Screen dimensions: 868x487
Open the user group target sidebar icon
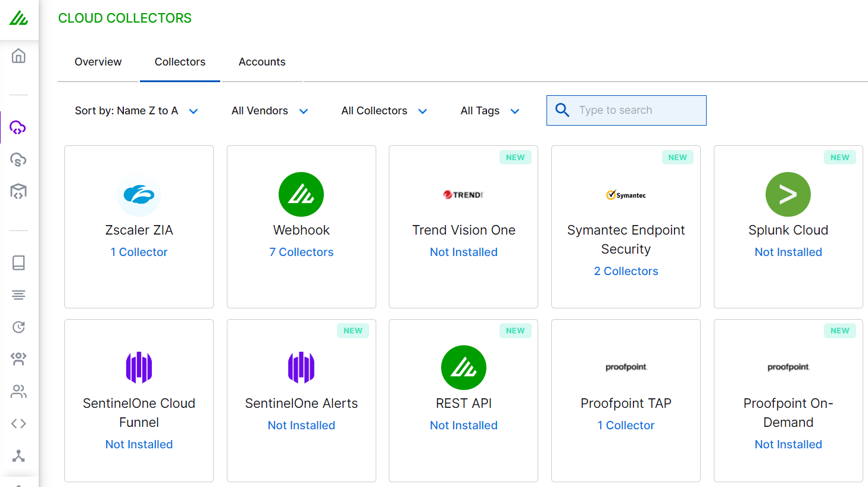point(18,359)
